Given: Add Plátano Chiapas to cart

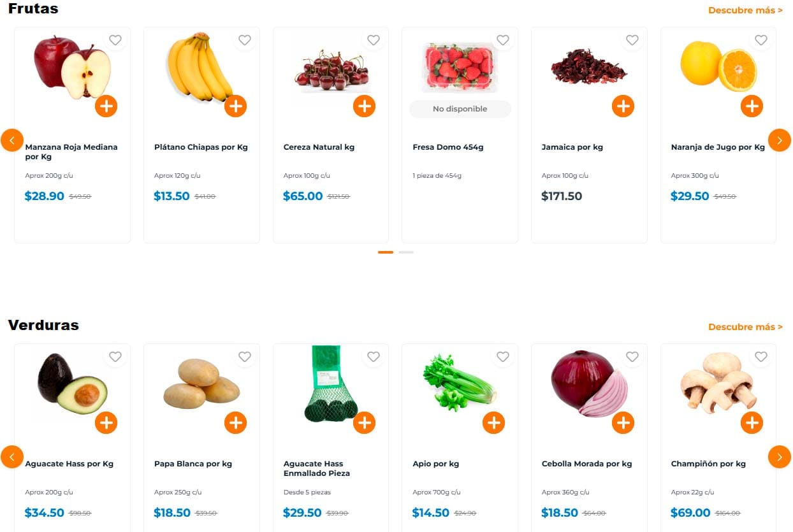Looking at the screenshot, I should click(235, 106).
